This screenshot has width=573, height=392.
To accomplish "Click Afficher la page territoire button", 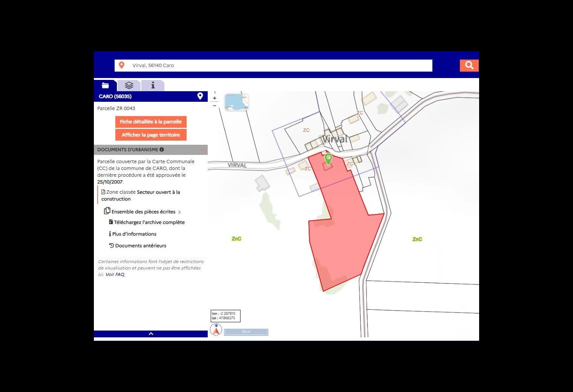I will click(x=151, y=135).
